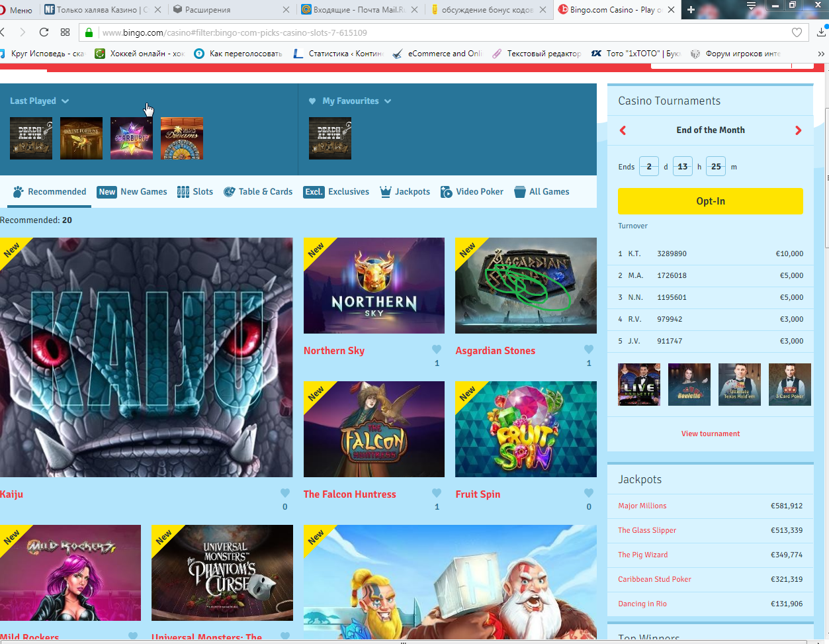The image size is (829, 644).
Task: Open the Текстовый редактор bookmark
Action: coord(537,54)
